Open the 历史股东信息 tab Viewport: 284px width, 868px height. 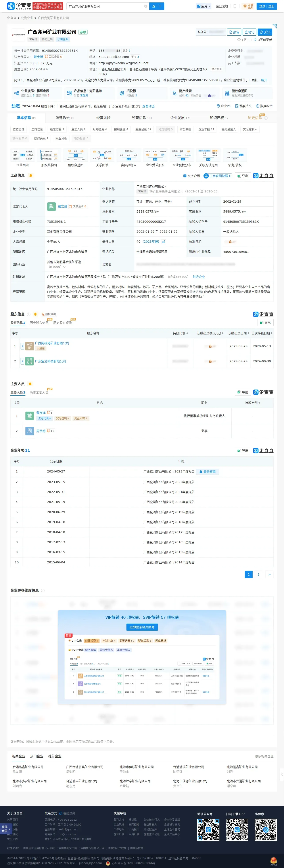[39, 323]
